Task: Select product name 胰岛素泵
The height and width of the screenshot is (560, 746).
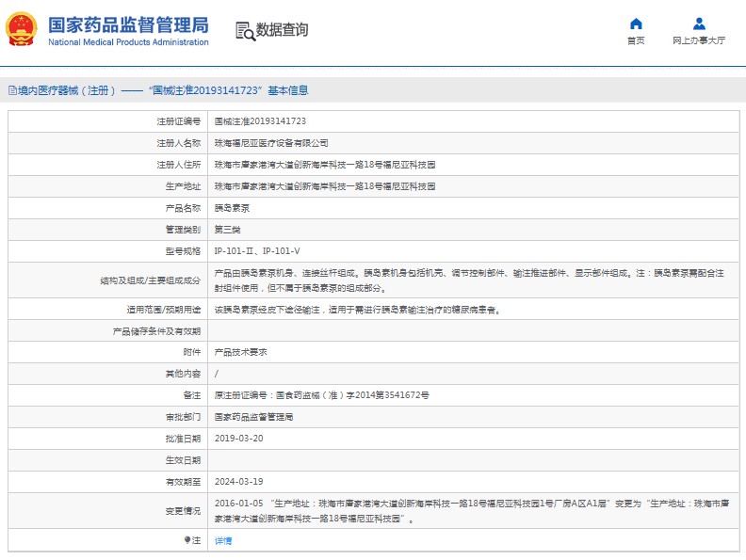Action: [x=232, y=208]
